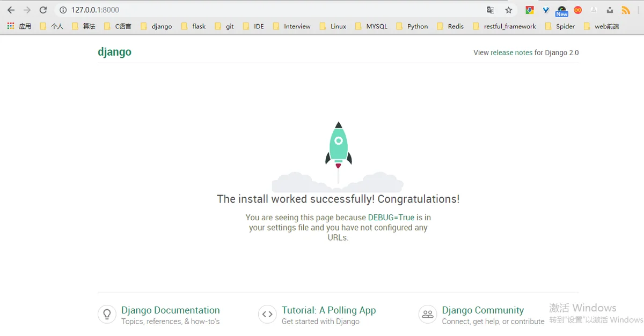Click the code brackets tutorial icon
Screen dimensions: 644x336
point(267,315)
